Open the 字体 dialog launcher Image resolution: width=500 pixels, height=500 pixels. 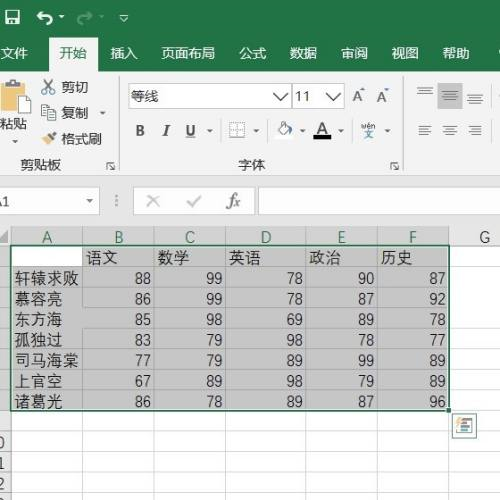tap(394, 166)
